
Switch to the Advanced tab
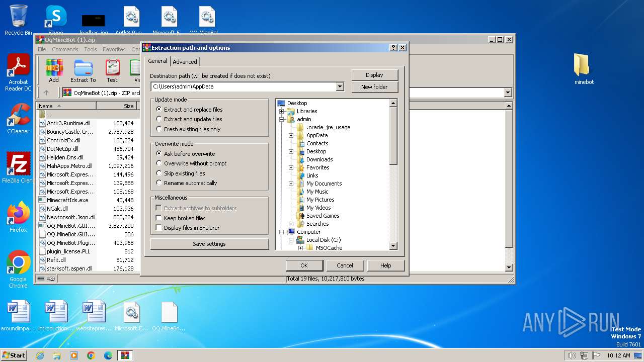click(x=185, y=62)
